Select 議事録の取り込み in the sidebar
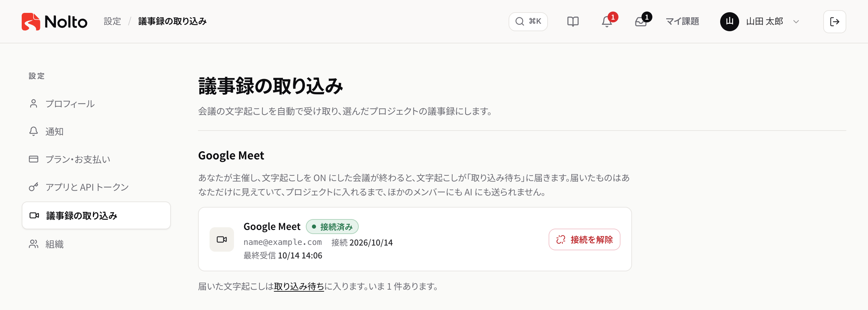Viewport: 868px width, 310px height. tap(96, 215)
